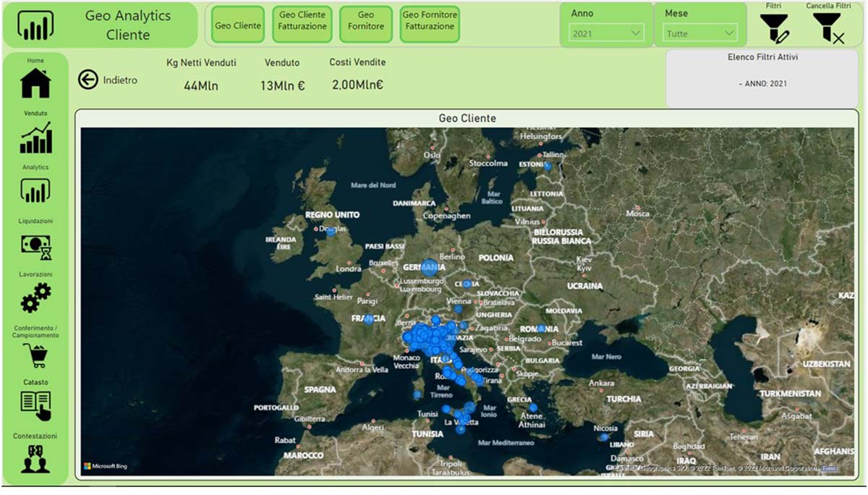This screenshot has width=868, height=495.
Task: Open the Liquidazioni money icon
Action: 35,247
